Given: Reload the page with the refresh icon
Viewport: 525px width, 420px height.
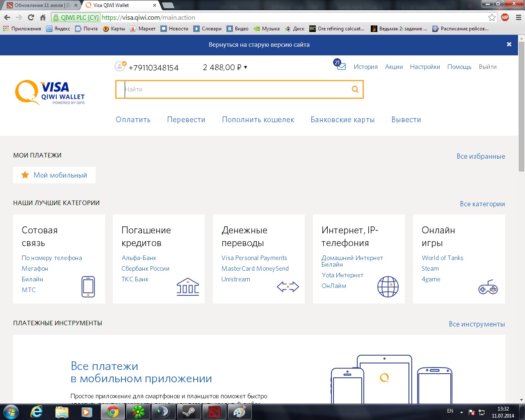Looking at the screenshot, I should [x=31, y=17].
